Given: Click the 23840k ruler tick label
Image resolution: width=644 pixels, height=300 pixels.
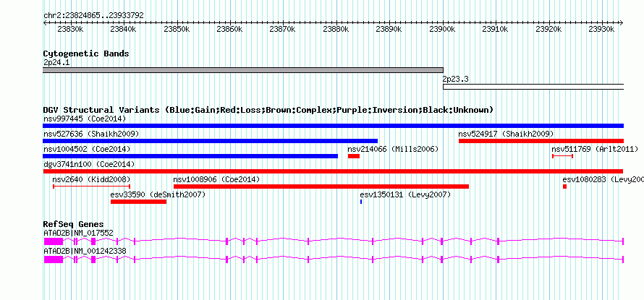Looking at the screenshot, I should tap(124, 29).
